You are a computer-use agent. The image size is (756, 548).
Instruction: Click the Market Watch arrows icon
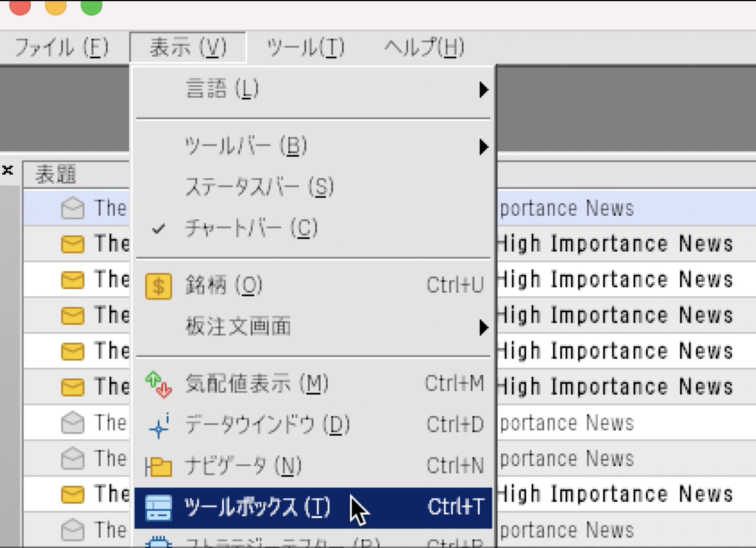click(x=158, y=384)
